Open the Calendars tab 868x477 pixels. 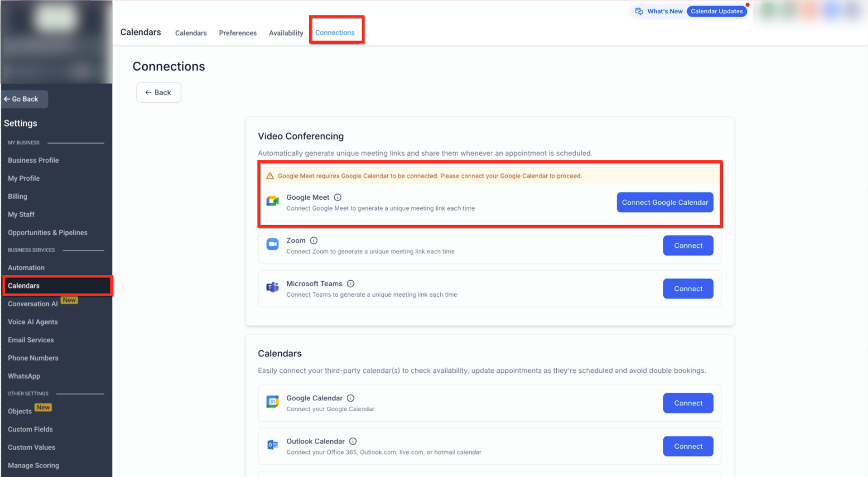pyautogui.click(x=191, y=33)
